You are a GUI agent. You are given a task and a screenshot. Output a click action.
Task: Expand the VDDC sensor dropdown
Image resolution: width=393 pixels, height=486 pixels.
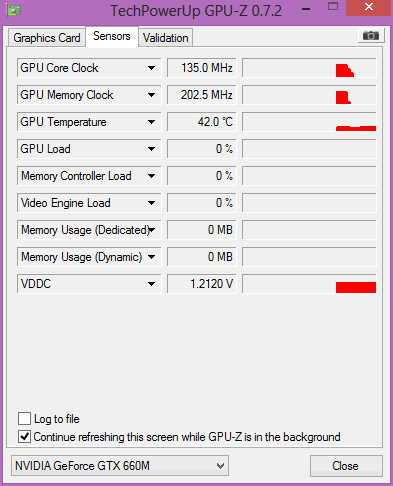click(x=151, y=284)
